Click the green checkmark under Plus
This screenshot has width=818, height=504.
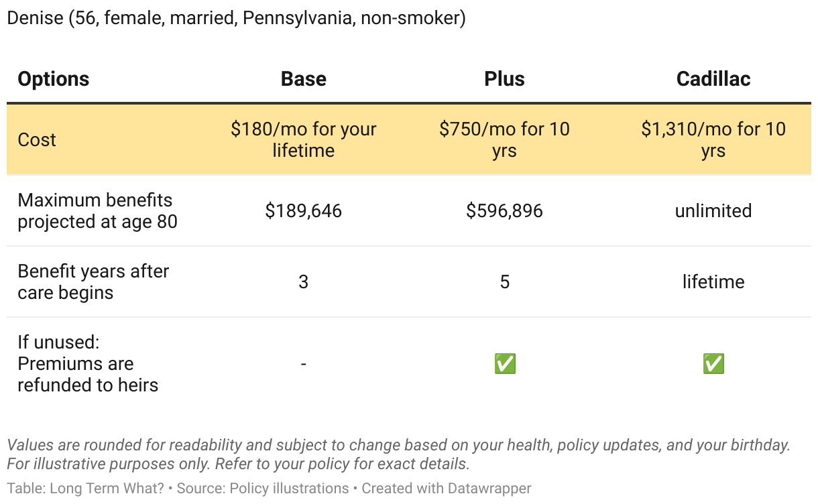pyautogui.click(x=505, y=364)
